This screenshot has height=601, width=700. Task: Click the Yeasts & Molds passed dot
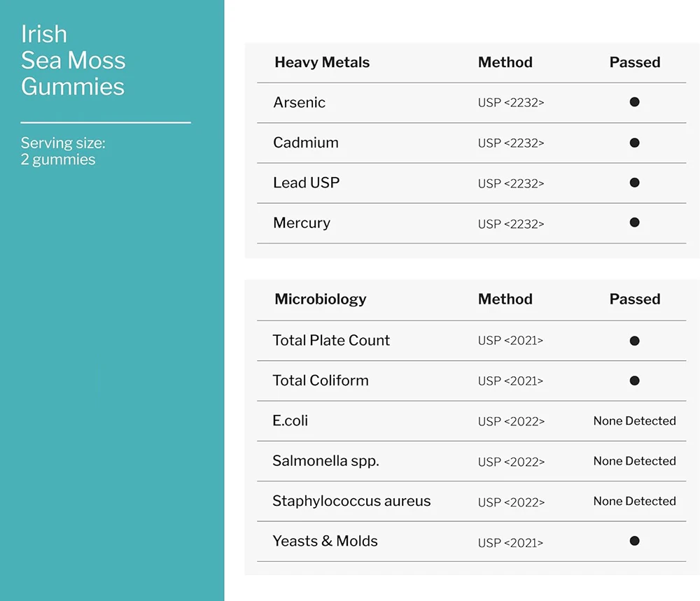click(x=634, y=541)
